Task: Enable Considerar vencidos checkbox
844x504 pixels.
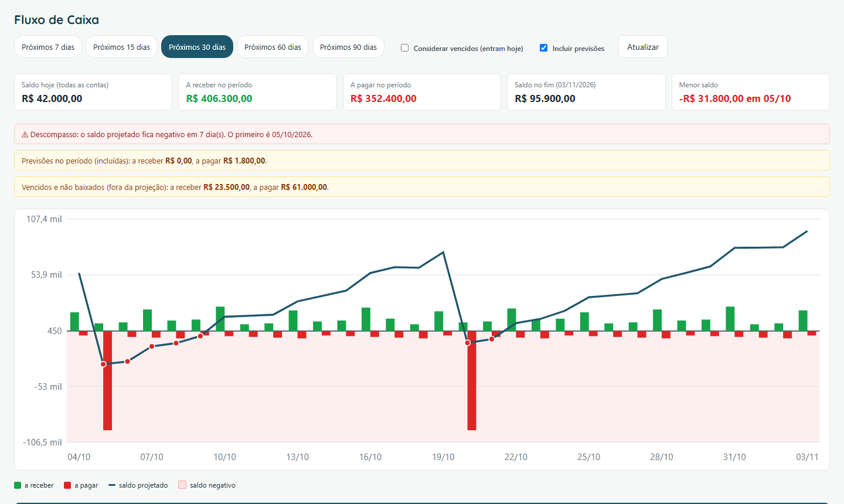Action: 404,48
